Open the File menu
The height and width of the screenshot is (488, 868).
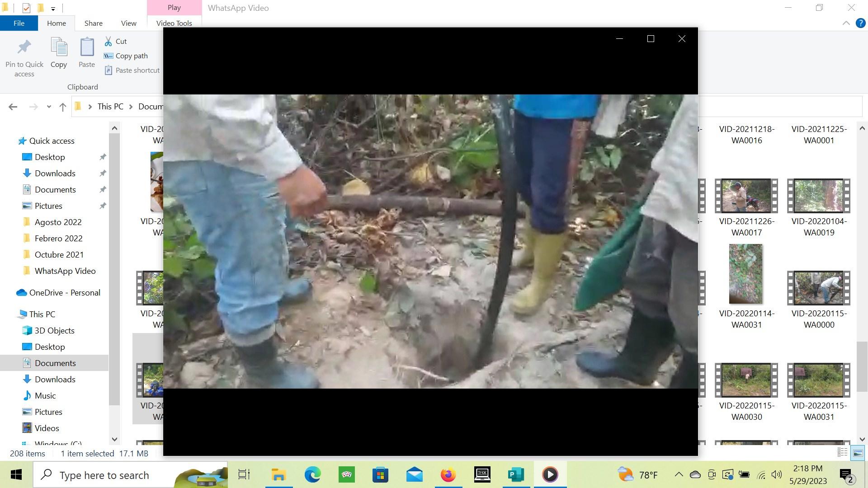click(19, 23)
